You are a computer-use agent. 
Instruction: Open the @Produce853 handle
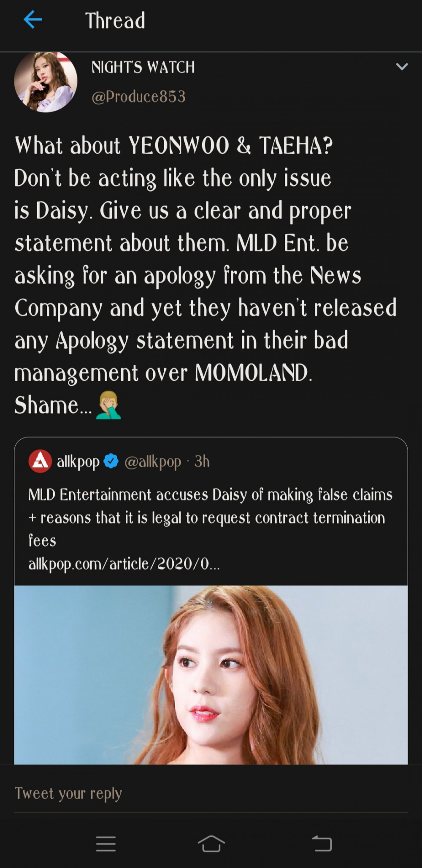[x=138, y=97]
